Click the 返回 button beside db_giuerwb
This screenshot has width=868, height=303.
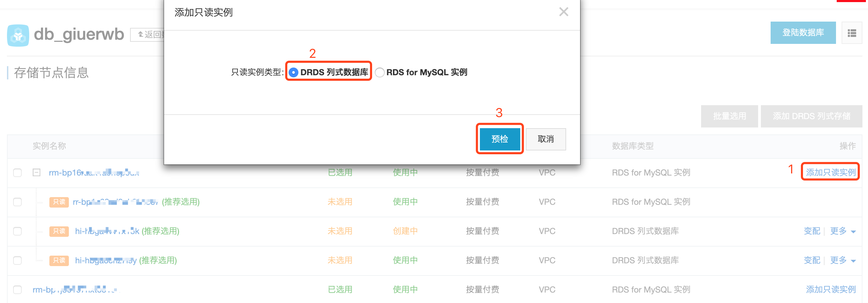click(147, 34)
